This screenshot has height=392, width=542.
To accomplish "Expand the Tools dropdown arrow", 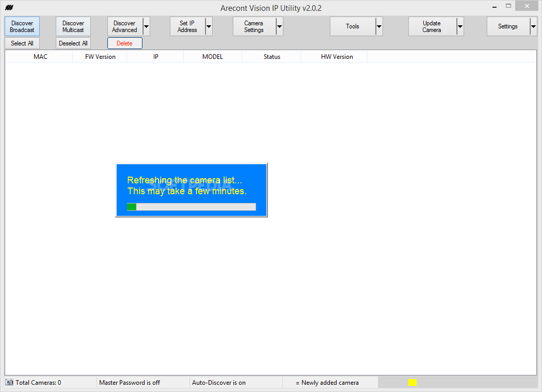I will tap(379, 26).
